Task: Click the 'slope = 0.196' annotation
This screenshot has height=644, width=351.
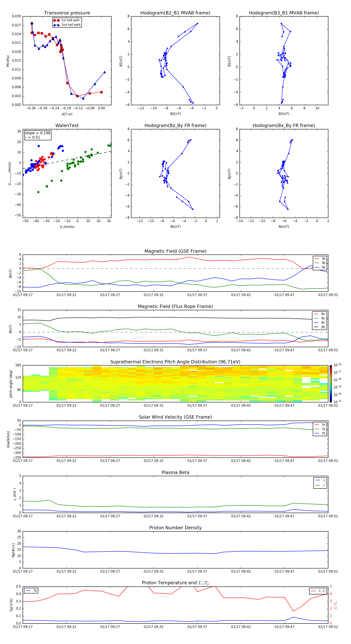Action: click(38, 133)
